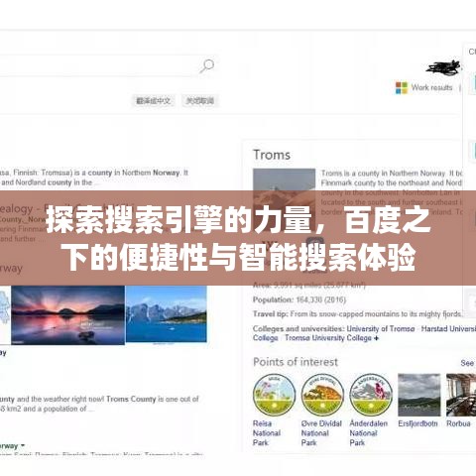Click Ånderdalen National Park badge icon
Screen dimensions: 476x476
(371, 395)
